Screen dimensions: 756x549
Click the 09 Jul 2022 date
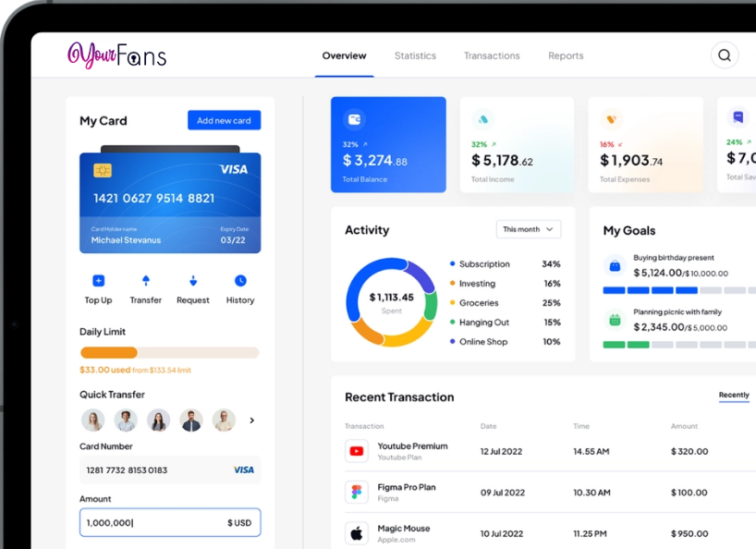[x=503, y=493]
